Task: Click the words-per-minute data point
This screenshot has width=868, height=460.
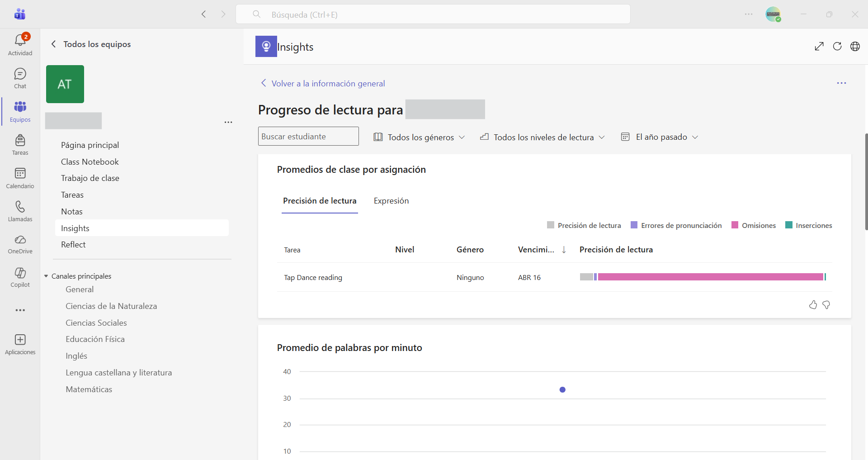Action: (562, 389)
